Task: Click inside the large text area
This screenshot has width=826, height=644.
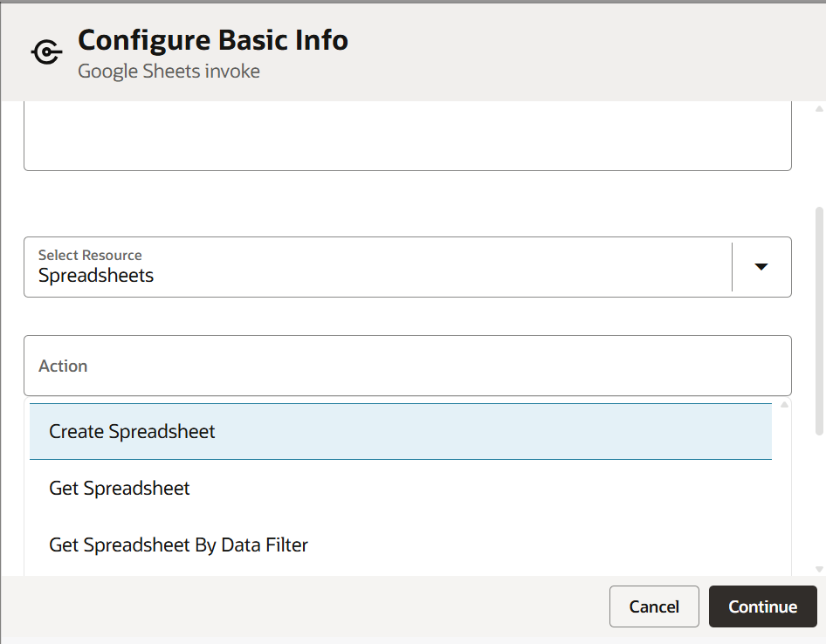Action: coord(407,135)
